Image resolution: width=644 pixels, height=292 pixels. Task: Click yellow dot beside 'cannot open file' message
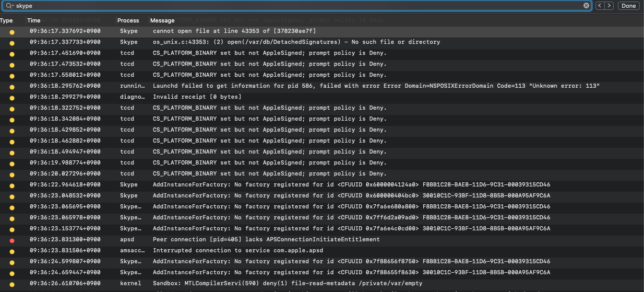tap(12, 31)
